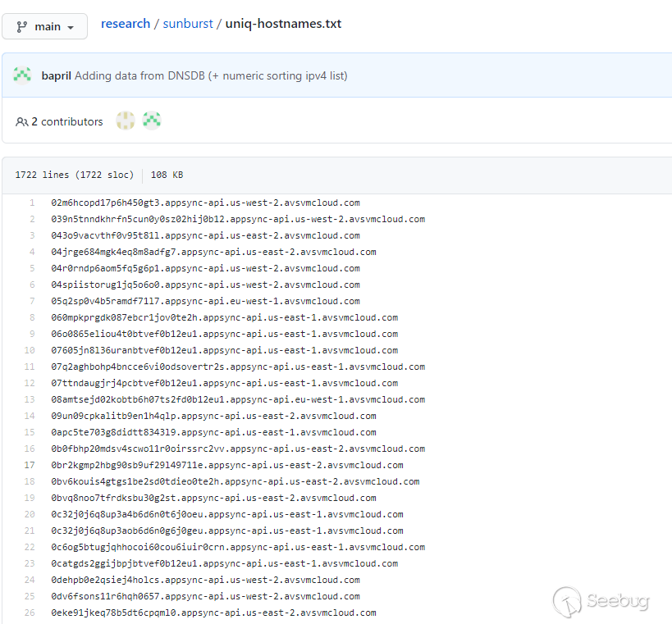Click hostname 05q2sp0v4b5ramdf7117 eu-west-1 line
Screen dimensions: 672x624
pyautogui.click(x=205, y=302)
